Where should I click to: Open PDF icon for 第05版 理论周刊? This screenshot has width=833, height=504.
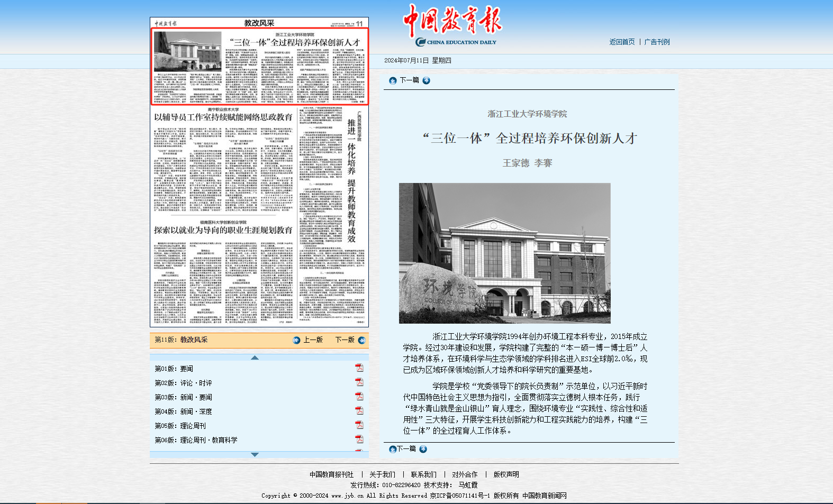359,425
